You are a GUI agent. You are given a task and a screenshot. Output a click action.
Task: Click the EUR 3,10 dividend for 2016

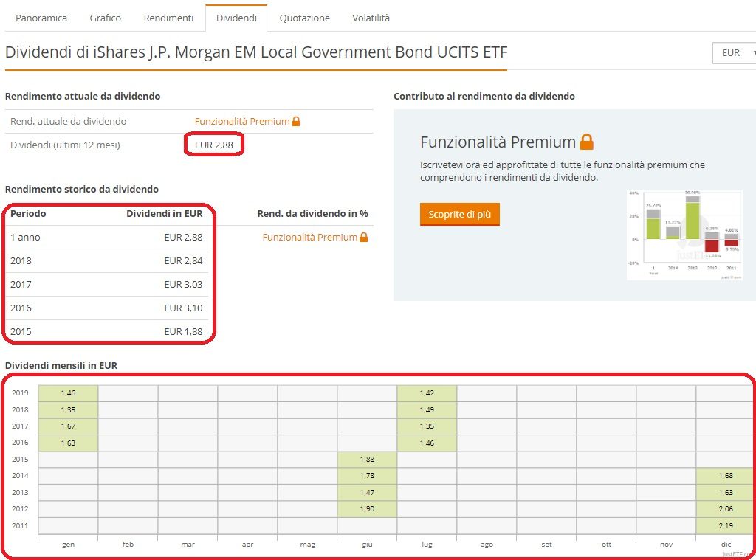coord(183,308)
